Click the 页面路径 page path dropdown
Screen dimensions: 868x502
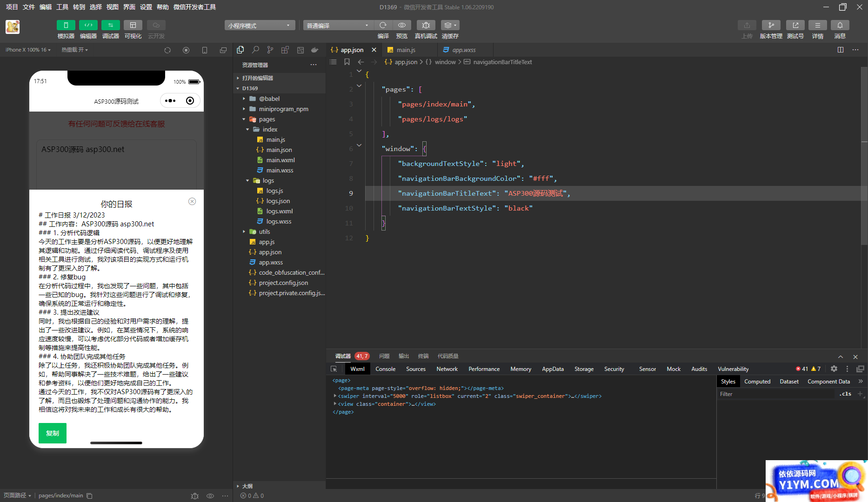(x=17, y=495)
